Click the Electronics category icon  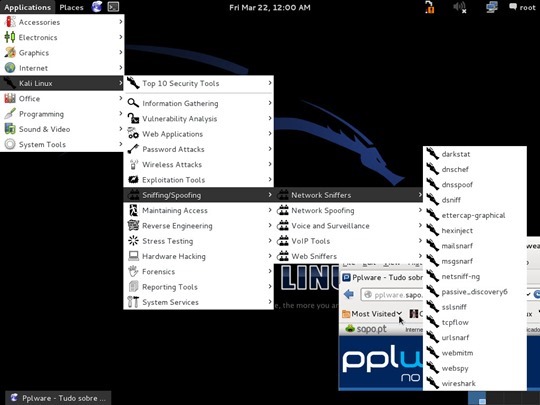point(10,37)
